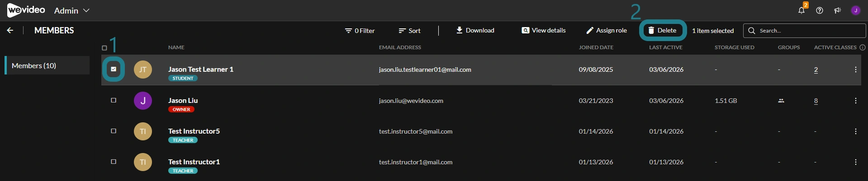The image size is (868, 181).
Task: Click the search magnifier icon
Action: click(x=752, y=31)
